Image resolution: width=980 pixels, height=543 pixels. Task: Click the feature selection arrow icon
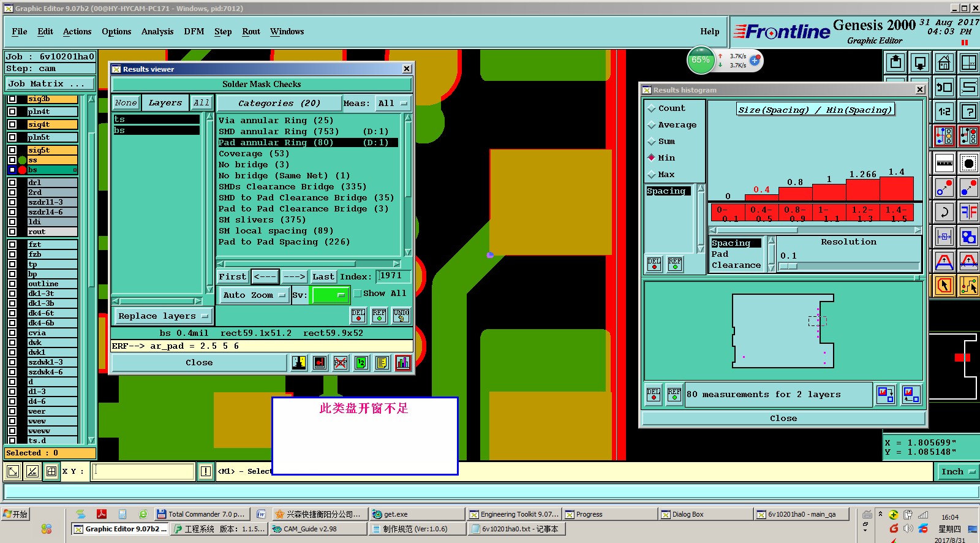944,286
